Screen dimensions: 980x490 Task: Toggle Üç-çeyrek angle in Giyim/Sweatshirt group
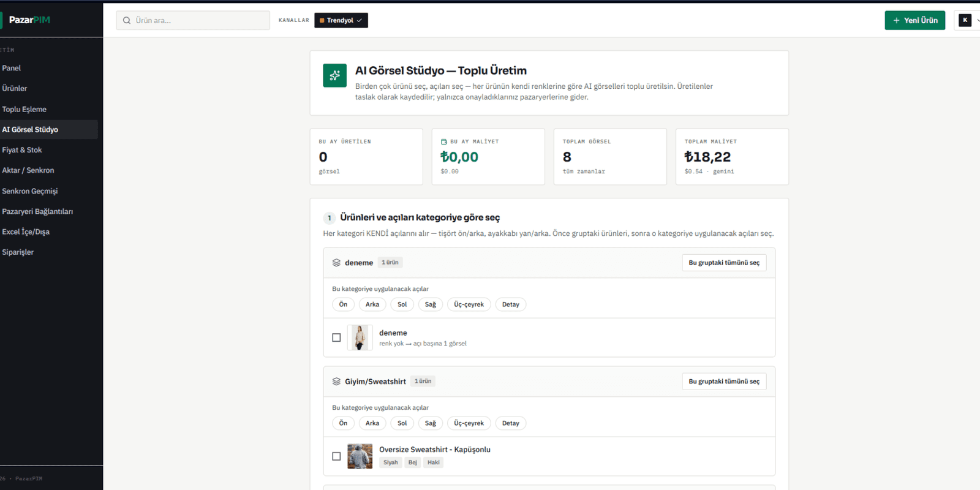(469, 423)
